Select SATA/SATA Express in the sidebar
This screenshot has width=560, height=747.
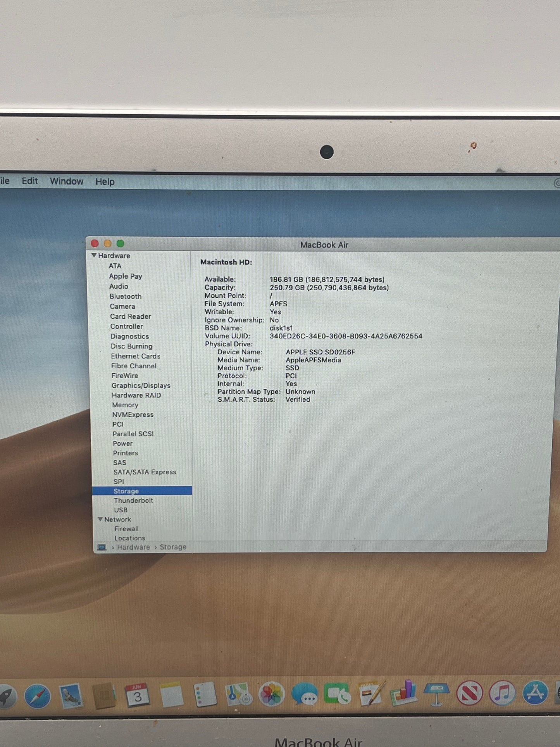[x=145, y=472]
